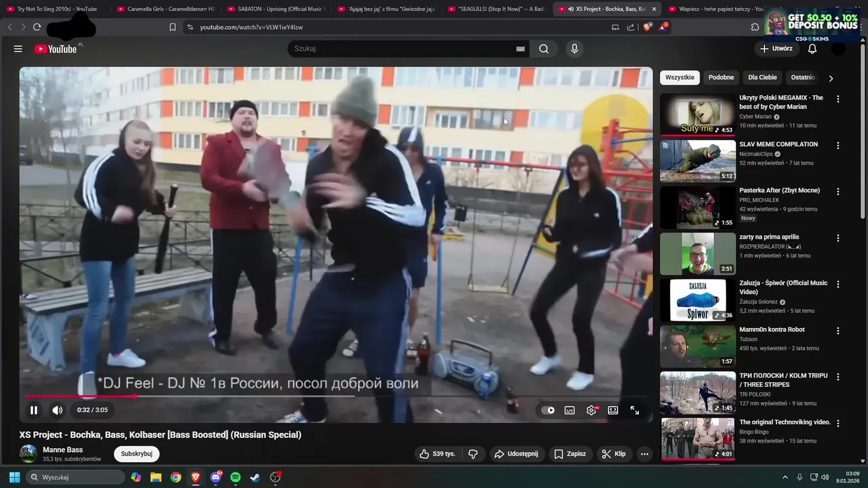Like the video with 539 tys.
This screenshot has height=488, width=868.
(x=437, y=454)
